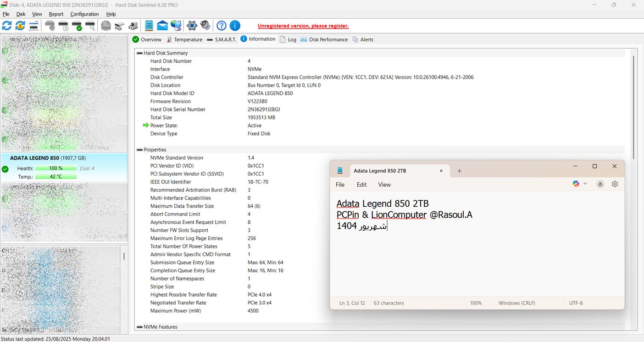Switch to the Disk Performance tab
644x342 pixels.
[324, 39]
